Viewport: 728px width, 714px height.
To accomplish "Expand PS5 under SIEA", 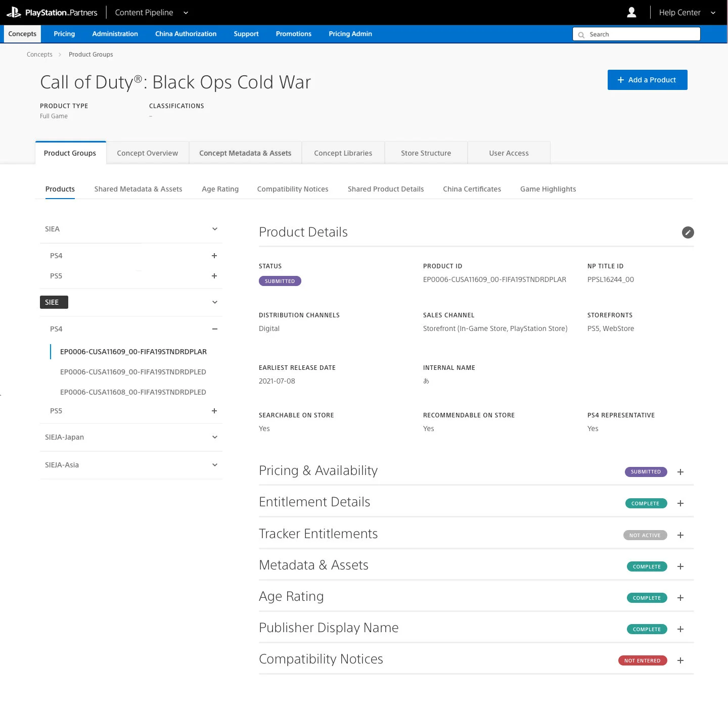I will 214,276.
